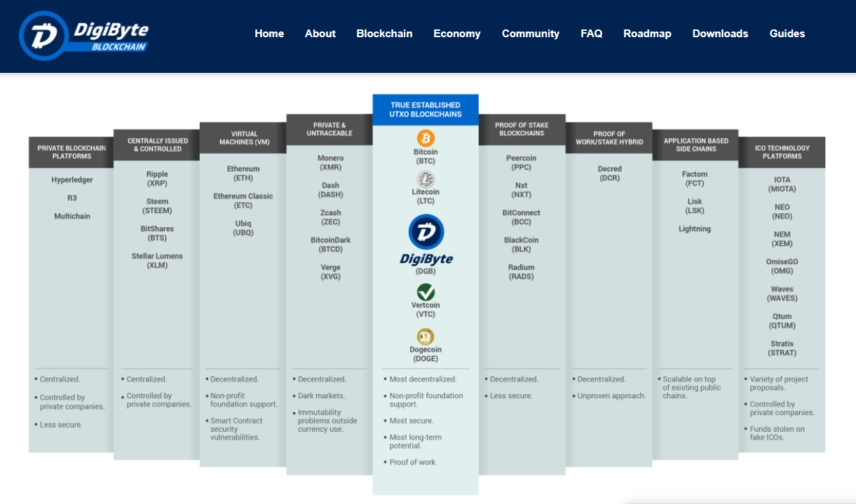
Task: Click the 'Nxt (NXT)' entry
Action: (522, 190)
